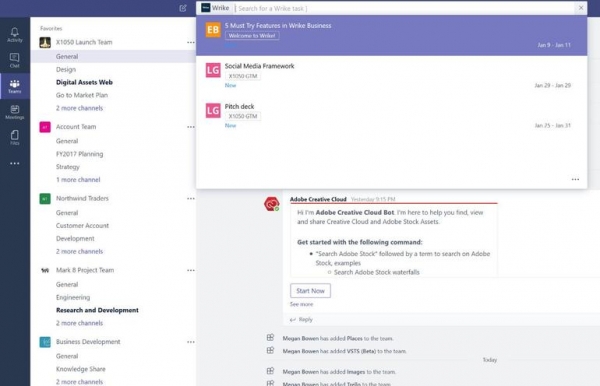Click the Wrike logo icon in search bar
The image size is (600, 386).
click(x=205, y=8)
